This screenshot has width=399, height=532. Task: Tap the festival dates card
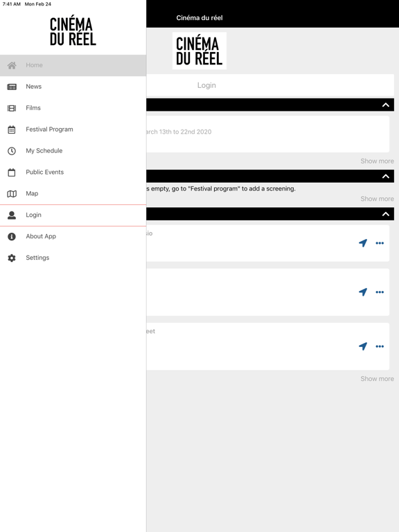[x=267, y=134]
